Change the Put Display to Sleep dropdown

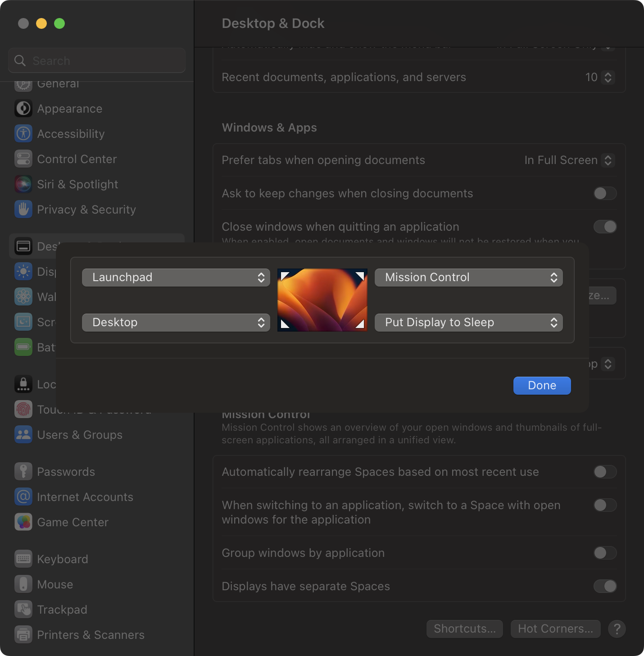pos(468,323)
